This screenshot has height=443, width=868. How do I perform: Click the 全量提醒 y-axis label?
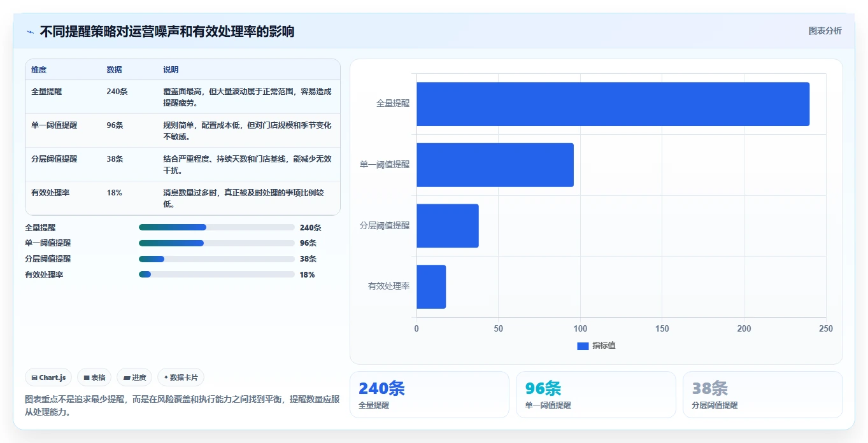click(x=393, y=104)
